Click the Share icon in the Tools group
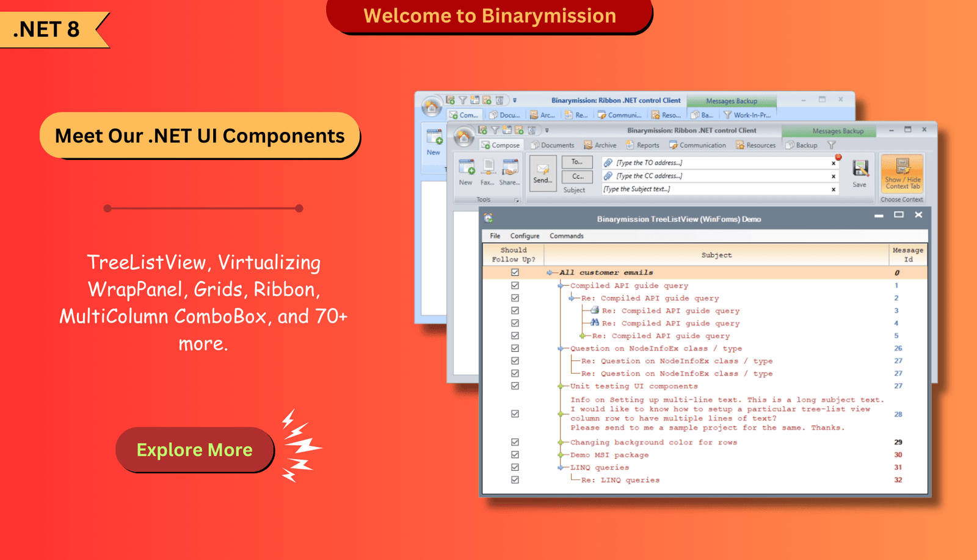This screenshot has width=977, height=560. [510, 167]
